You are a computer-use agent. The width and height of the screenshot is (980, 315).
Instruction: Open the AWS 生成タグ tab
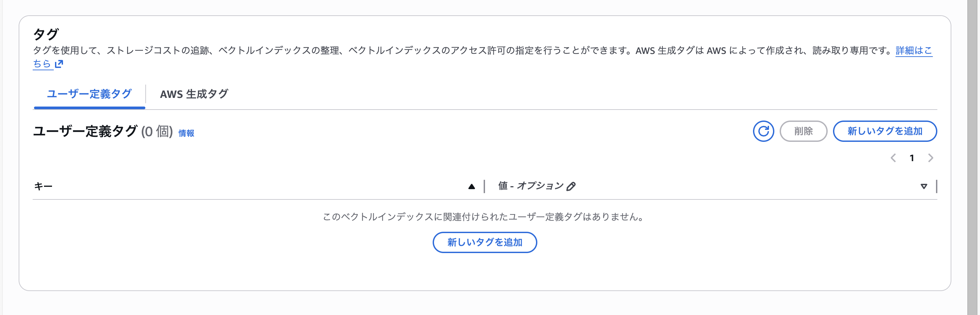pyautogui.click(x=194, y=94)
